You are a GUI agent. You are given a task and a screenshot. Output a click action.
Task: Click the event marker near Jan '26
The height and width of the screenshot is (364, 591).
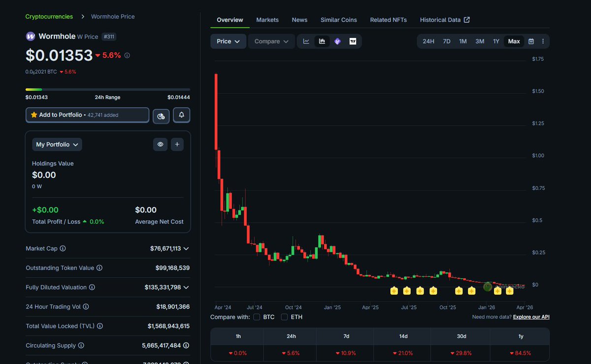498,291
